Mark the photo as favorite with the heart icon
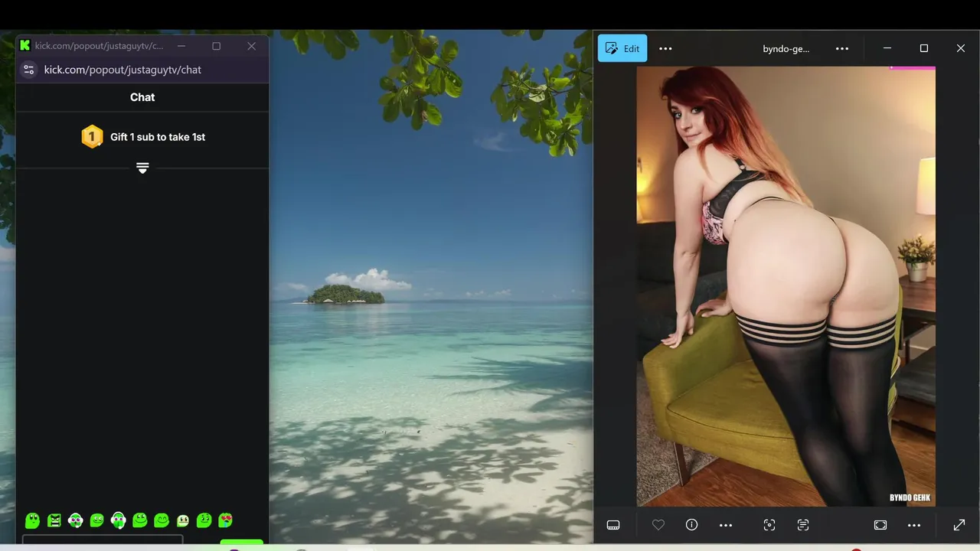 click(x=658, y=525)
